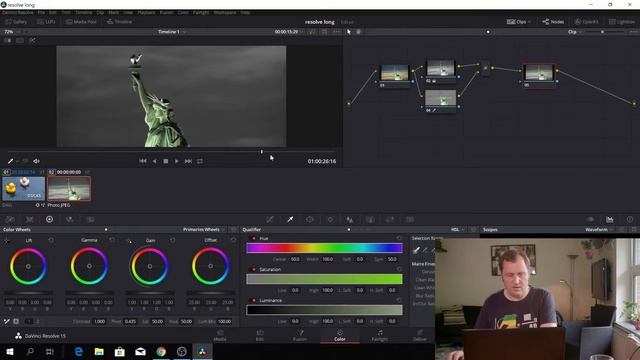Open the Gallery panel

coord(16,22)
